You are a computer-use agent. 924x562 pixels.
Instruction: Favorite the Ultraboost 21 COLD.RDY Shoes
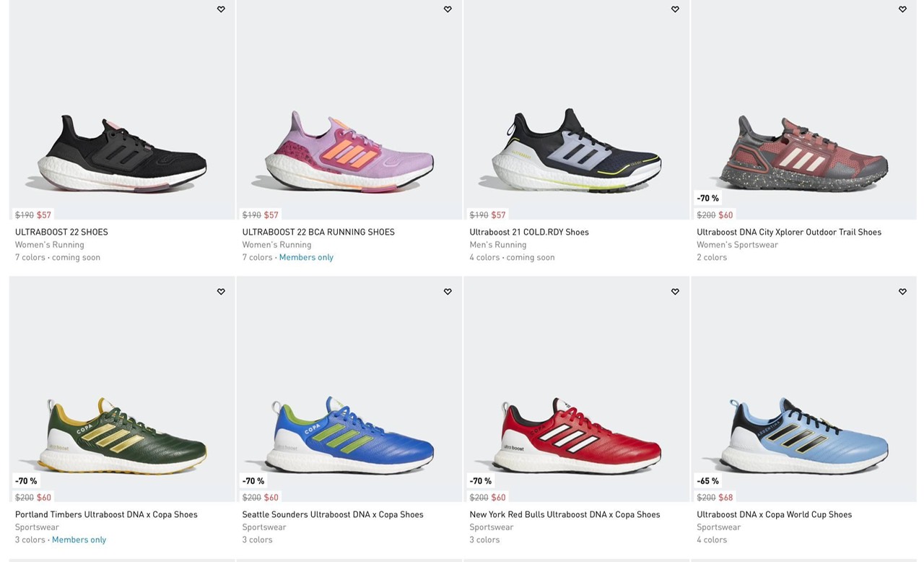[675, 9]
